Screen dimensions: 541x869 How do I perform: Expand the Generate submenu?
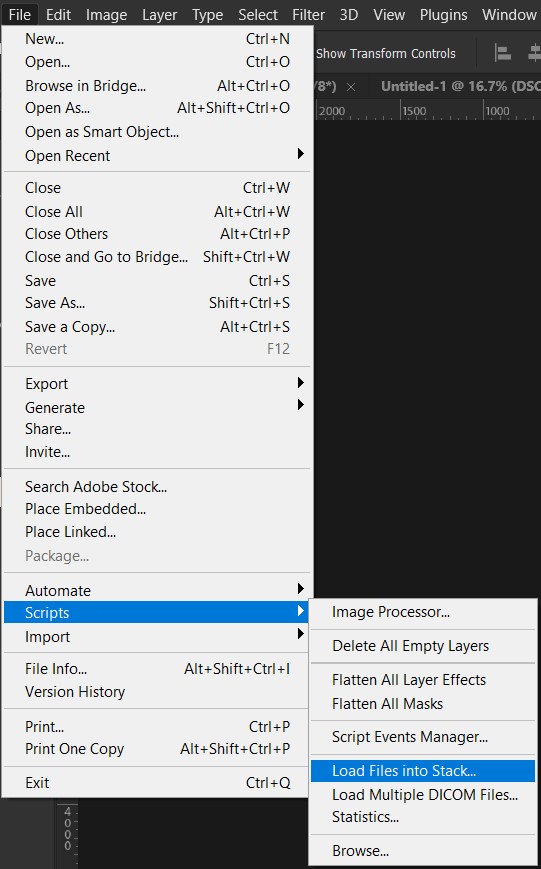pyautogui.click(x=158, y=407)
